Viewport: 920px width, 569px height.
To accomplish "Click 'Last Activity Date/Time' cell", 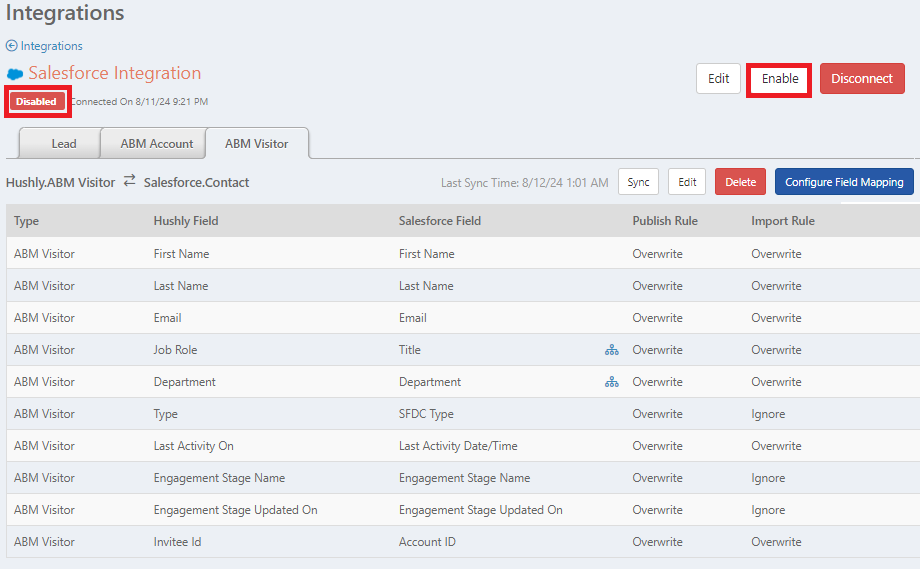I will [x=458, y=446].
